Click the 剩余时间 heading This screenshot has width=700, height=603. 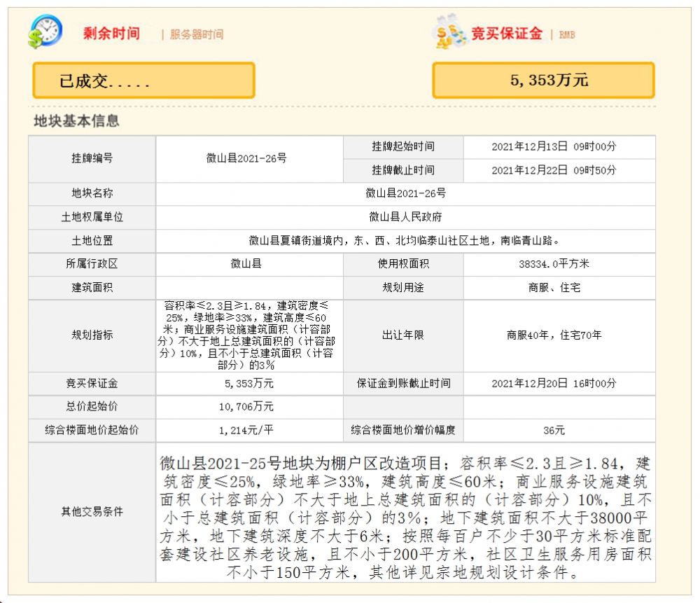pos(111,34)
